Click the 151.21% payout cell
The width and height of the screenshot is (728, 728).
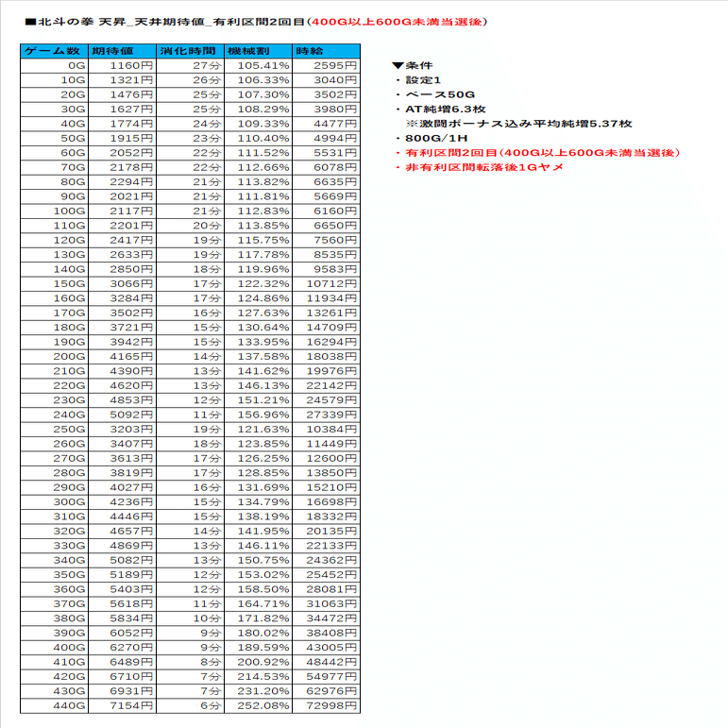pyautogui.click(x=258, y=400)
